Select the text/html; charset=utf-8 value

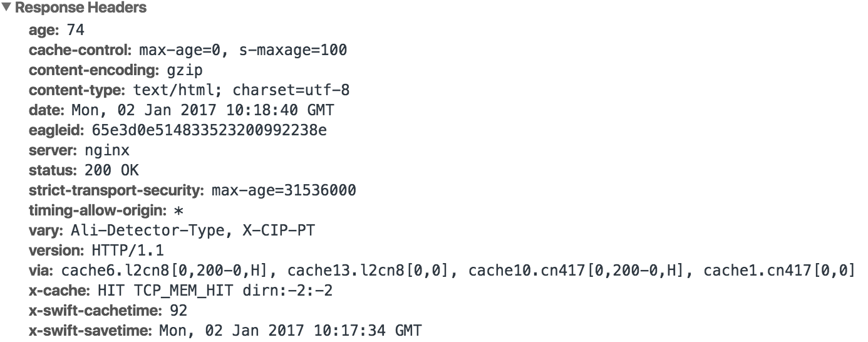coord(241,90)
